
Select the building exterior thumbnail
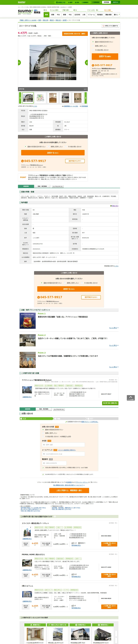tap(28, 98)
